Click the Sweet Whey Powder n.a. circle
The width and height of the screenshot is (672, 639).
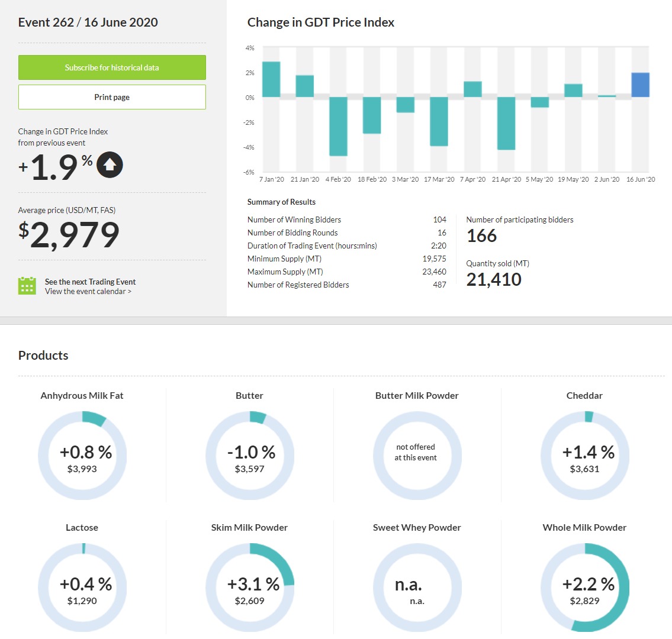tap(417, 588)
